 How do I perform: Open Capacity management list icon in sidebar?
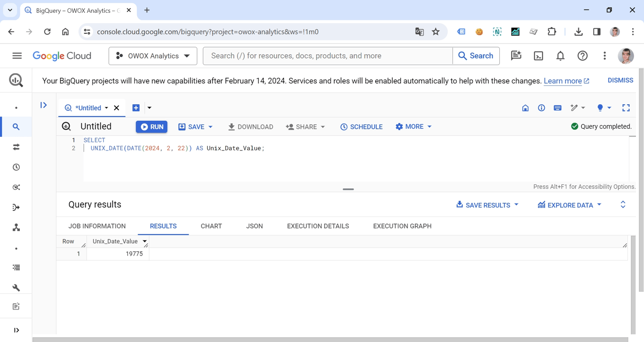[x=16, y=267]
